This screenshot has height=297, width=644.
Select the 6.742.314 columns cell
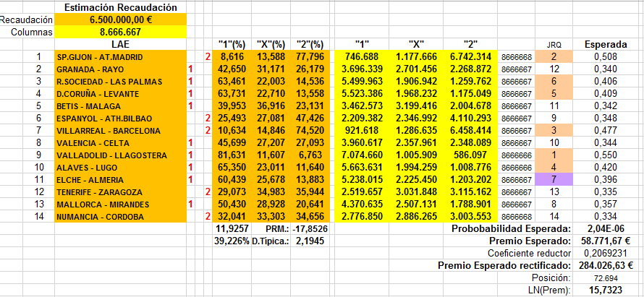click(x=470, y=57)
